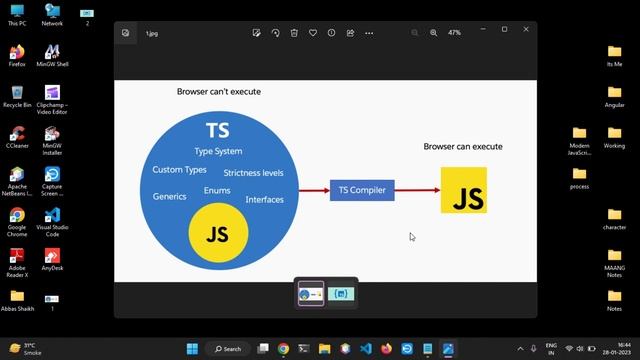
Task: Open the Edit image tool in Photos
Action: click(x=256, y=33)
